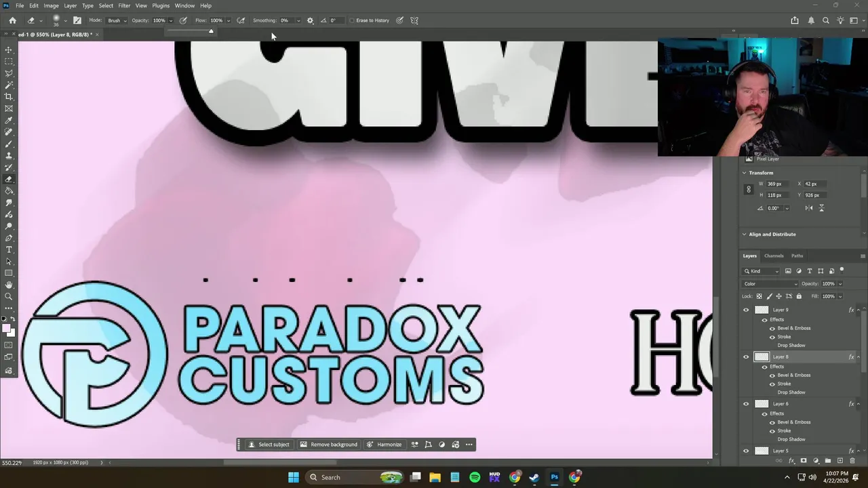Click the new group folder icon
This screenshot has width=868, height=488.
point(828,461)
